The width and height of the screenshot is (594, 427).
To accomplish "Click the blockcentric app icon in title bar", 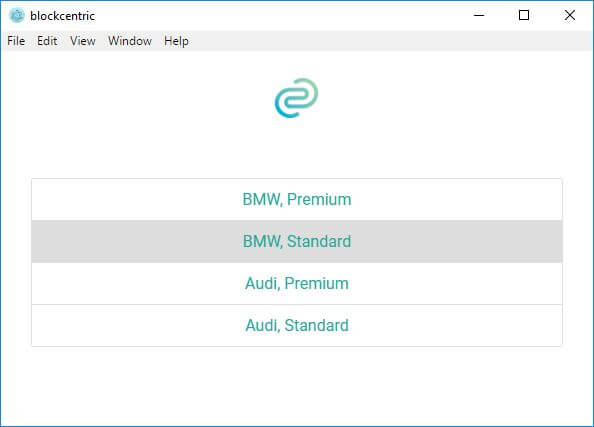I will tap(17, 16).
